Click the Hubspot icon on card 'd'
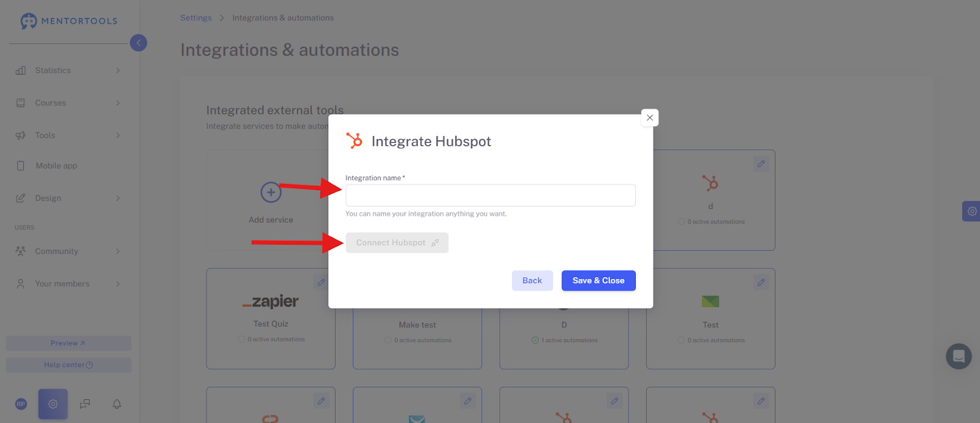This screenshot has width=980, height=423. pos(710,183)
